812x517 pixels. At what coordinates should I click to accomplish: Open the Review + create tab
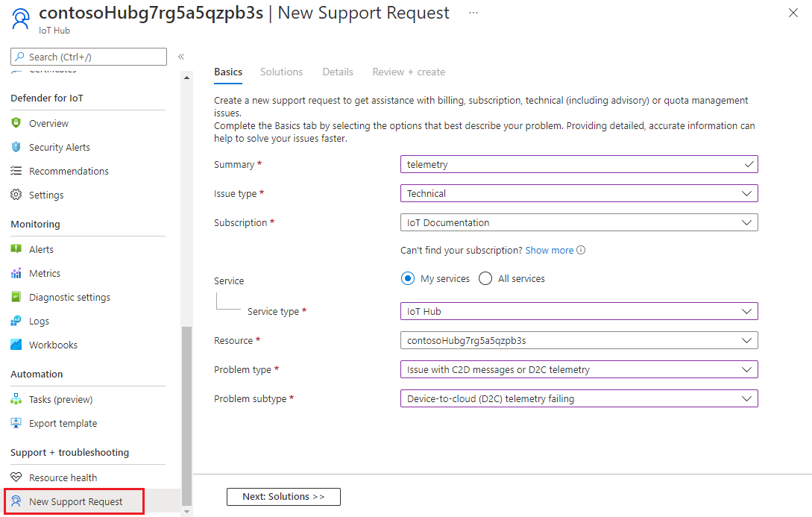click(x=409, y=72)
